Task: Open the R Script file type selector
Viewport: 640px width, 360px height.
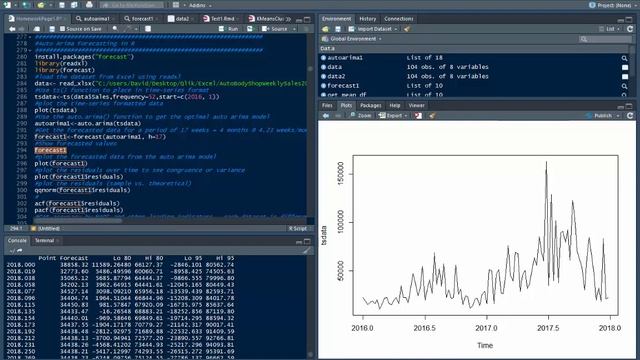Action: 299,229
